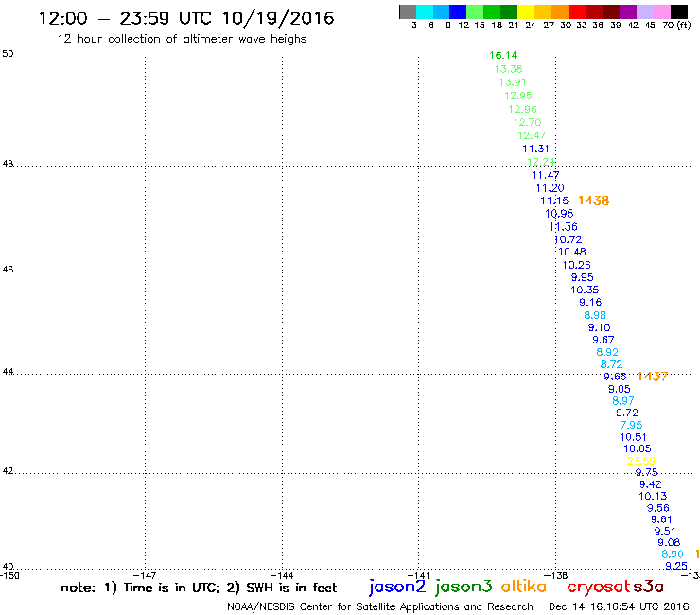Viewport: 700px width, 615px height.
Task: Click the 10.35 reading
Action: [x=585, y=290]
